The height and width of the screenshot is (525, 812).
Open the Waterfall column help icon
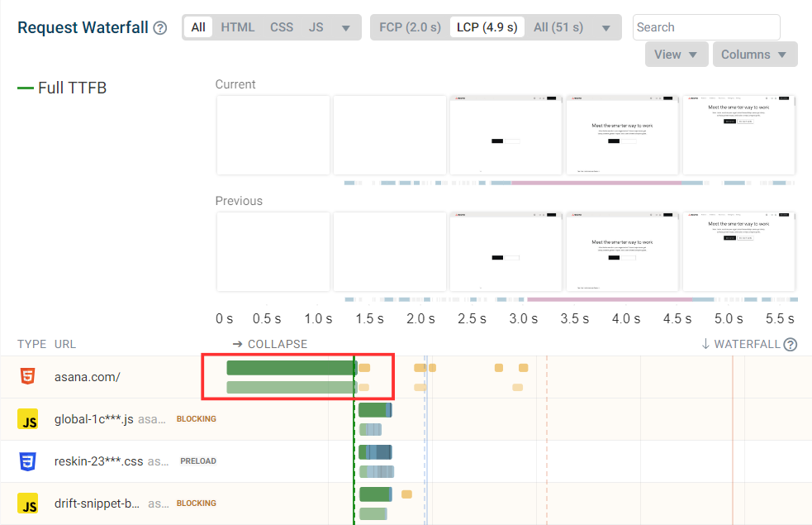[791, 345]
